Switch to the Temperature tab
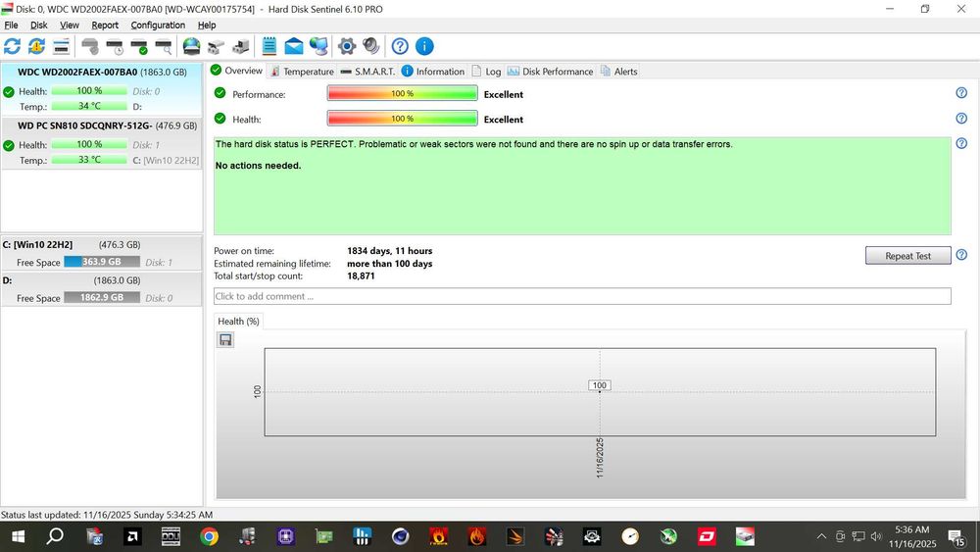 (x=302, y=72)
